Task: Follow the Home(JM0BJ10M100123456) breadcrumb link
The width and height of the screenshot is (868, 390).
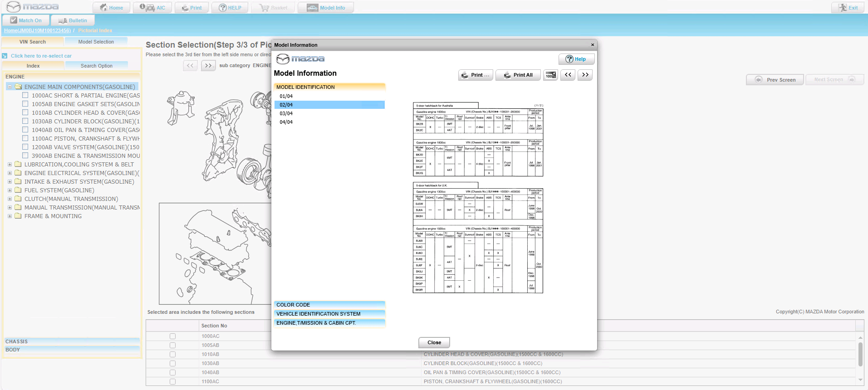Action: tap(37, 30)
